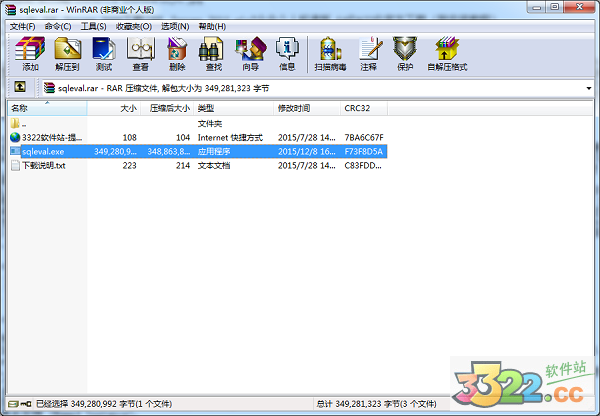The width and height of the screenshot is (600, 416).
Task: Open the 命令(C) menu
Action: click(58, 26)
